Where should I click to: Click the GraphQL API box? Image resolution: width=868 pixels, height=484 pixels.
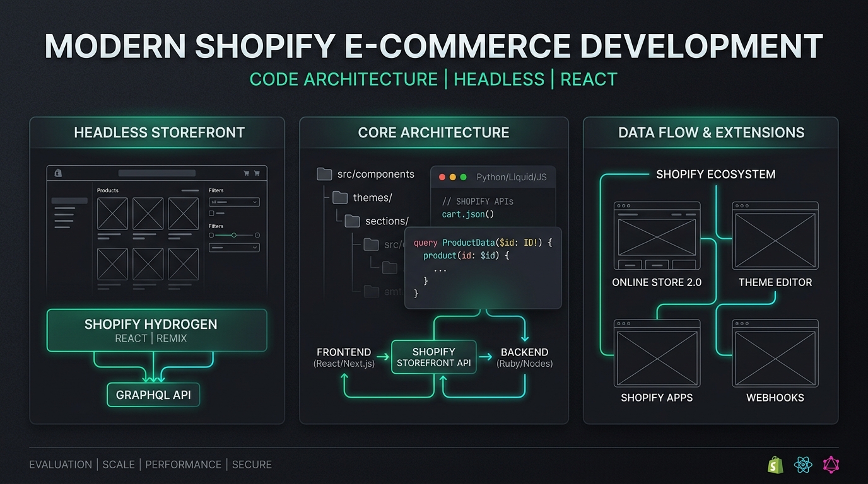[x=153, y=395]
